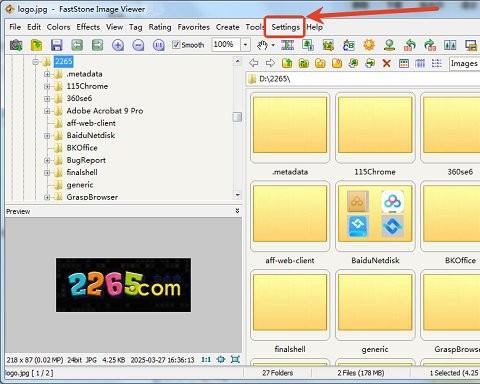Click the 2265.com logo preview image

pyautogui.click(x=123, y=285)
